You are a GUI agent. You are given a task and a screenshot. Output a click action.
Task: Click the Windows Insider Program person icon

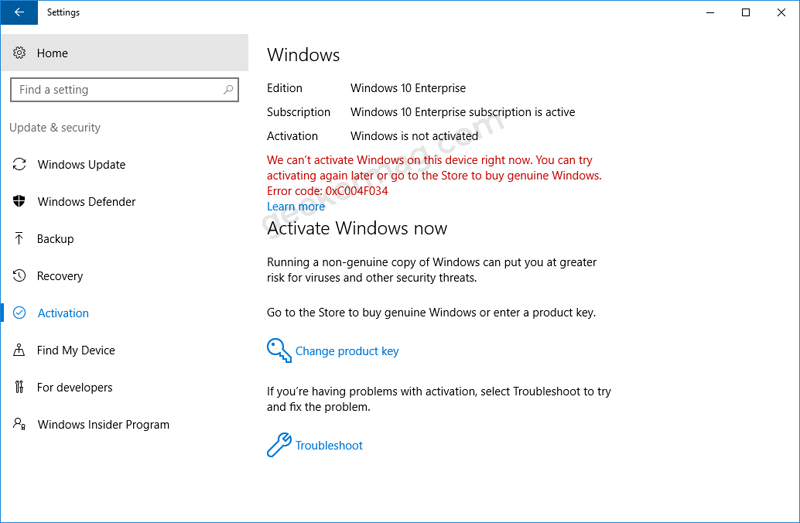coord(19,424)
